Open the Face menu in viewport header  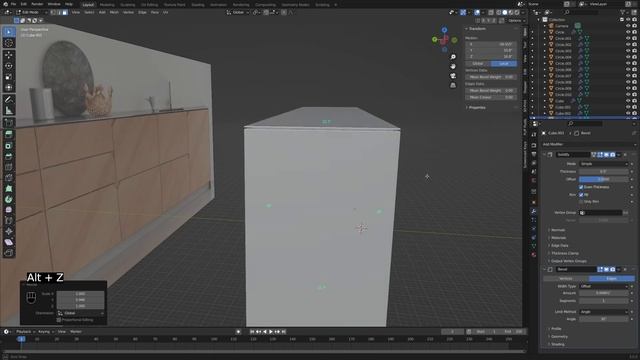pos(154,12)
